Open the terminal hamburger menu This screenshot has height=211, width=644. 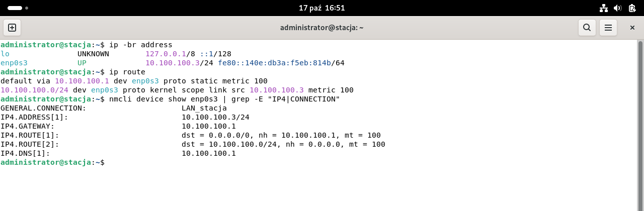tap(608, 28)
